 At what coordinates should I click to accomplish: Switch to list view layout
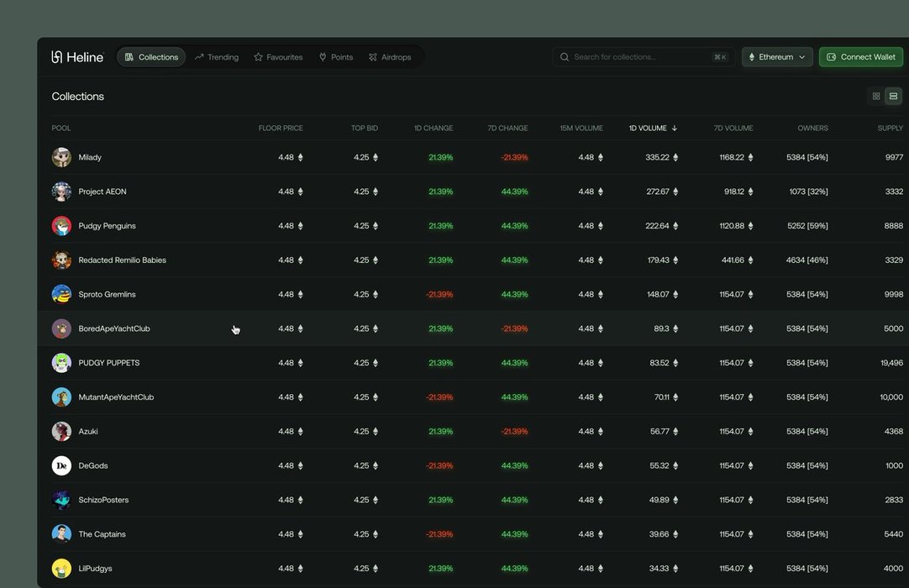click(893, 97)
